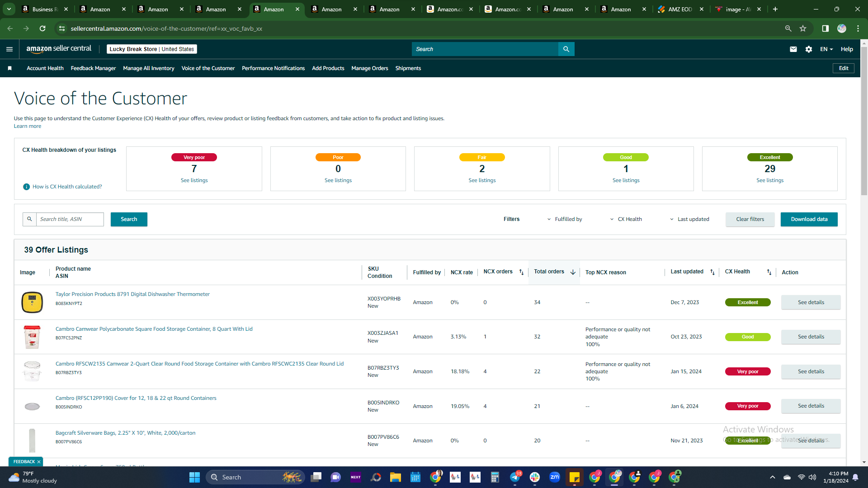Viewport: 868px width, 488px height.
Task: Open Manage All Inventory menu
Action: (x=148, y=68)
